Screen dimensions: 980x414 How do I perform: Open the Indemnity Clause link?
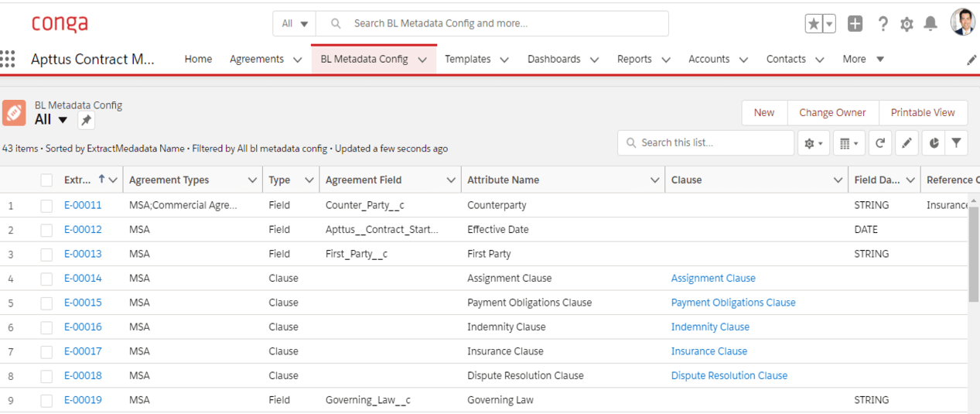pos(710,327)
